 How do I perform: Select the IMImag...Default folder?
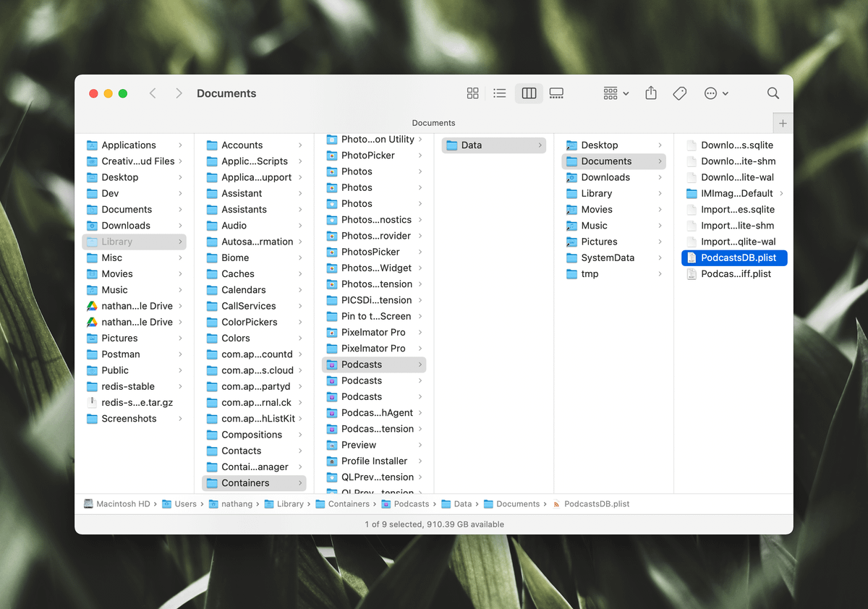coord(736,194)
